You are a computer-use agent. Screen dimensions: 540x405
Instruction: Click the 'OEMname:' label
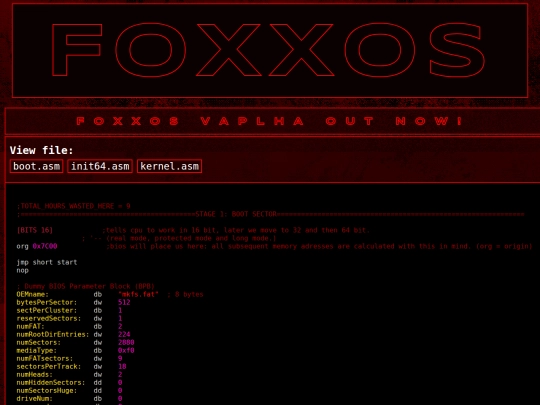pos(33,294)
